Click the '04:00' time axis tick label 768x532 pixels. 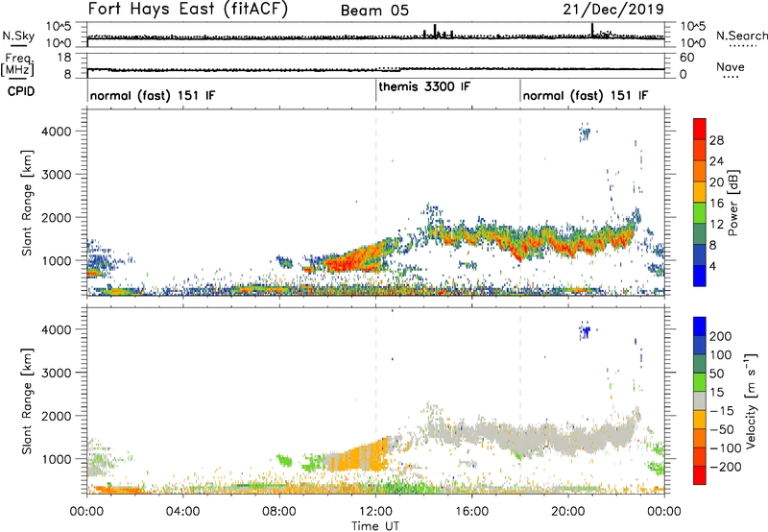[x=182, y=512]
